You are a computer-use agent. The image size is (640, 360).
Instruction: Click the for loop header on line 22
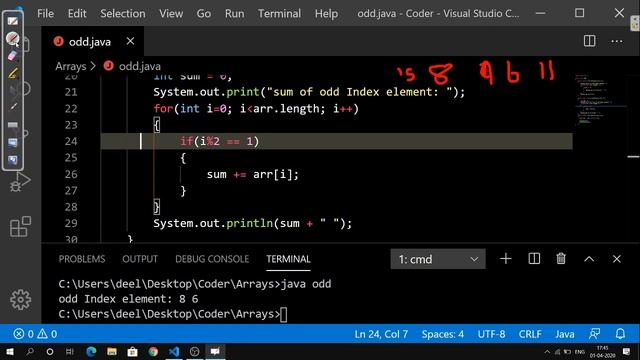(x=256, y=109)
